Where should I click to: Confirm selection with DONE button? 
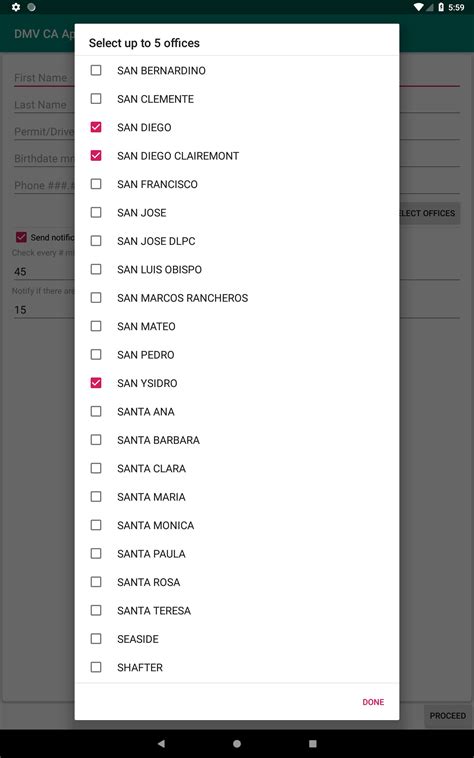(373, 702)
